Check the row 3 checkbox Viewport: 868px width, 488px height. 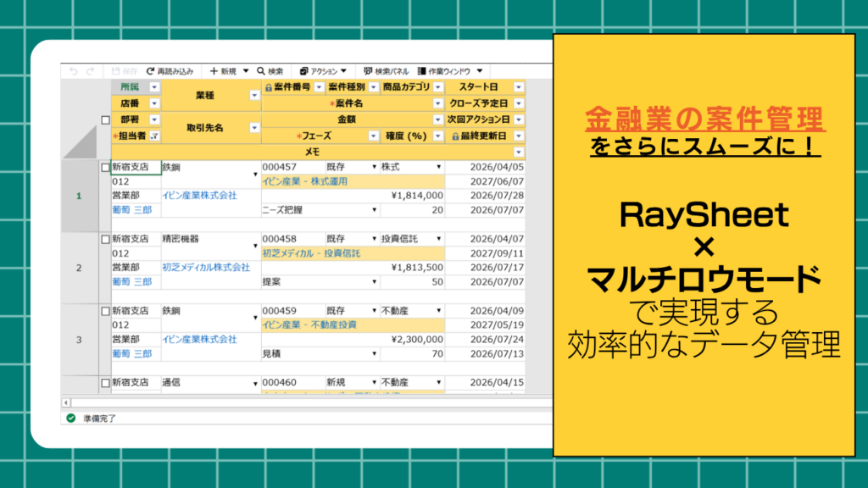tap(106, 311)
